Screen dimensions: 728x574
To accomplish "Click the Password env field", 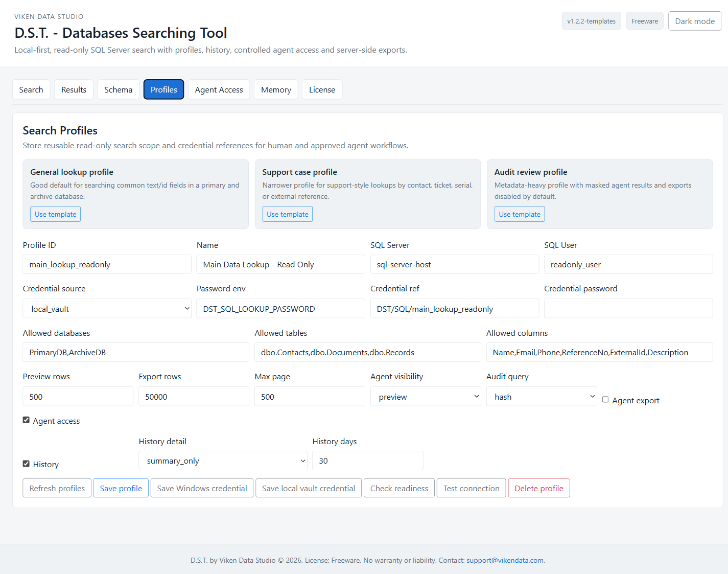I will 281,309.
